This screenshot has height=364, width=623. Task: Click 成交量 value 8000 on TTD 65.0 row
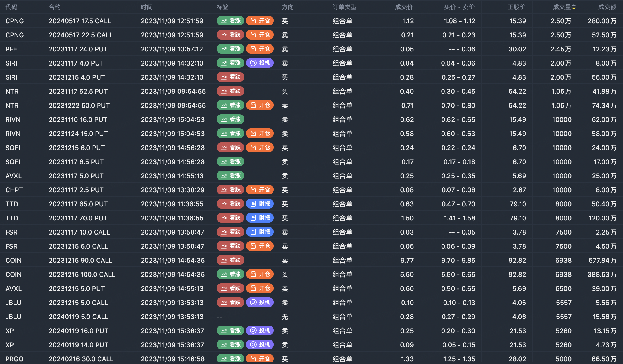coord(563,204)
